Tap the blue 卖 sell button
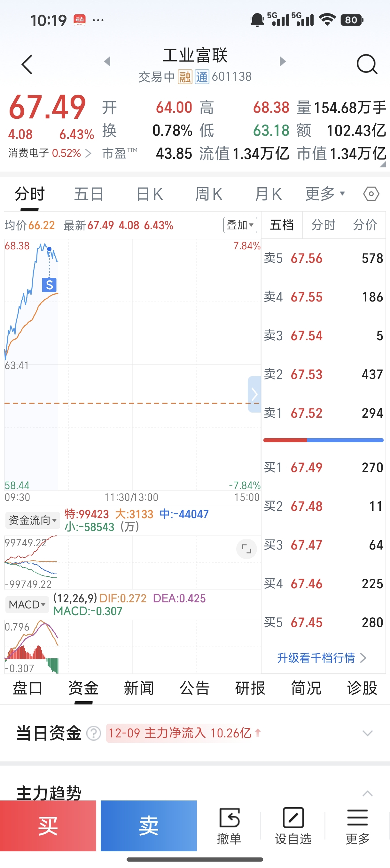The image size is (390, 868). coord(149,826)
